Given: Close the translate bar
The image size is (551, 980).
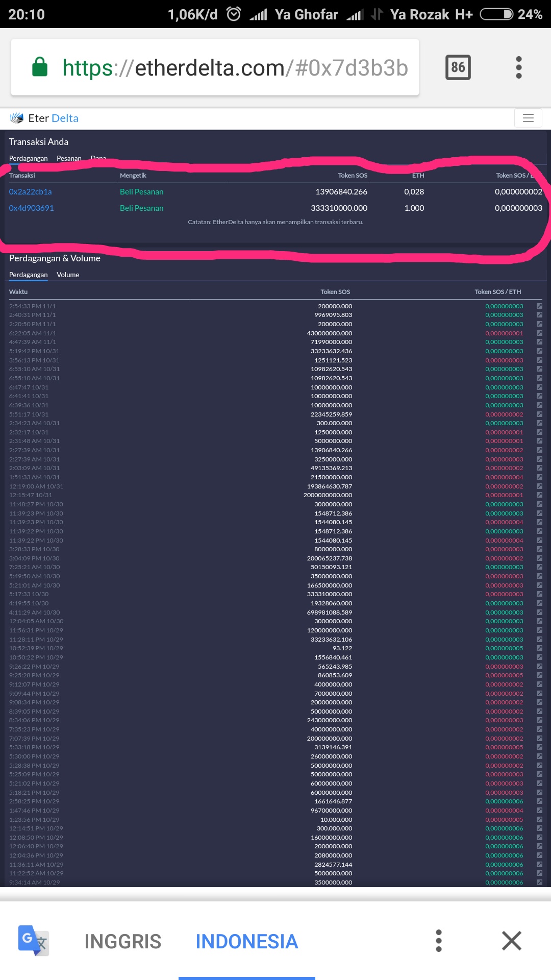Looking at the screenshot, I should coord(512,941).
